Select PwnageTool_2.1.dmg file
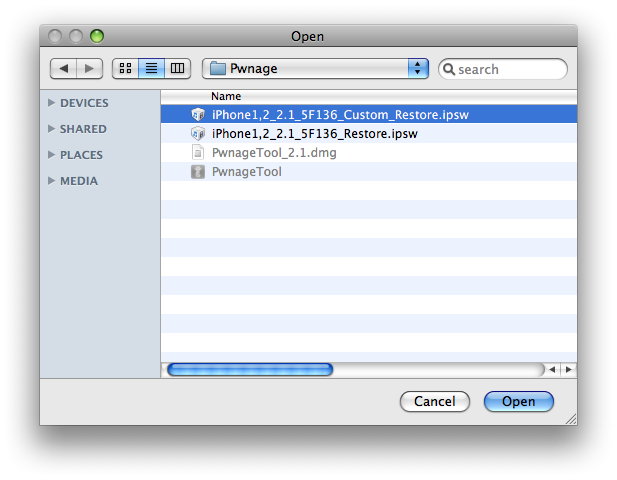Viewport: 617px width, 480px height. (x=369, y=153)
